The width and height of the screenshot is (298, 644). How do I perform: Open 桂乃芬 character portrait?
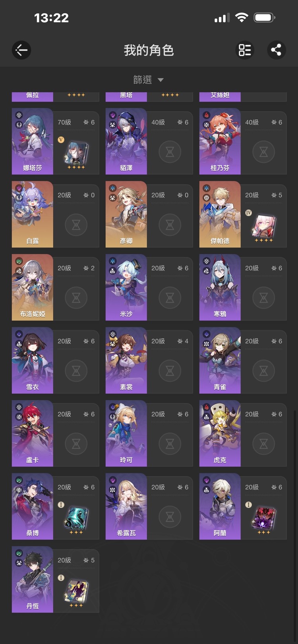220,141
